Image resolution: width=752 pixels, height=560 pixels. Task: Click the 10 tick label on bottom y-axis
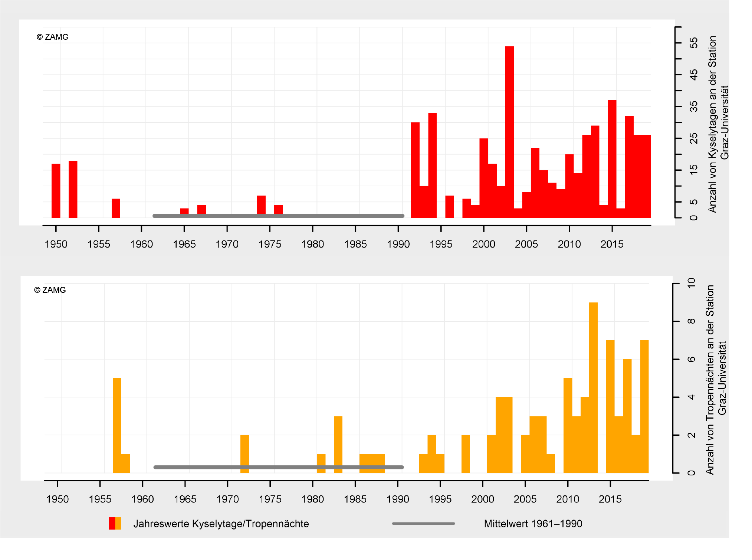691,283
